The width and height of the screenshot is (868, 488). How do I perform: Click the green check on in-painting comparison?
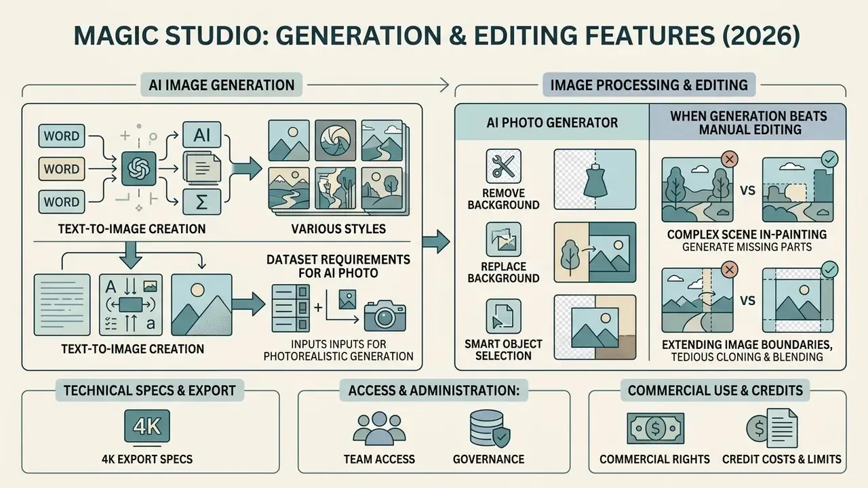[x=831, y=159]
